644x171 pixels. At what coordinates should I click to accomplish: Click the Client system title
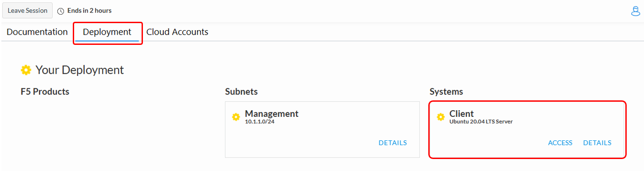tap(462, 113)
